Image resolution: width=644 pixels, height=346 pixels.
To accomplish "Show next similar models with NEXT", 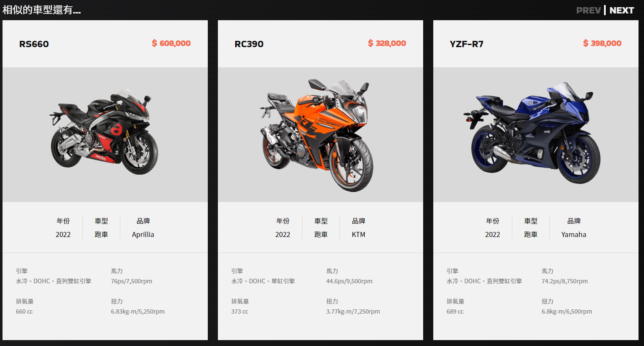I will coord(621,11).
